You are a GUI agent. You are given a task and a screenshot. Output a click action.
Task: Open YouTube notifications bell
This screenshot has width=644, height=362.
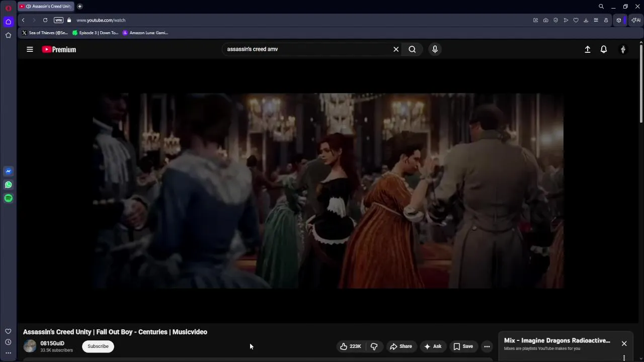pos(604,49)
